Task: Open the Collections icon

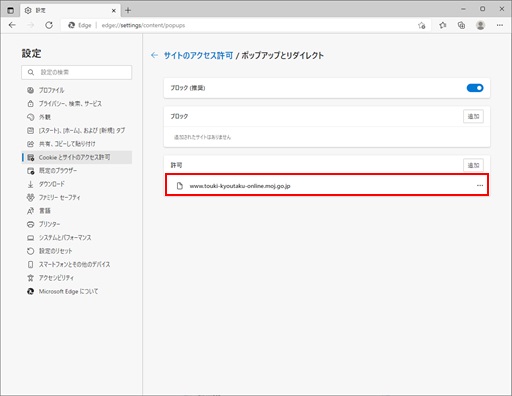Action: point(461,25)
